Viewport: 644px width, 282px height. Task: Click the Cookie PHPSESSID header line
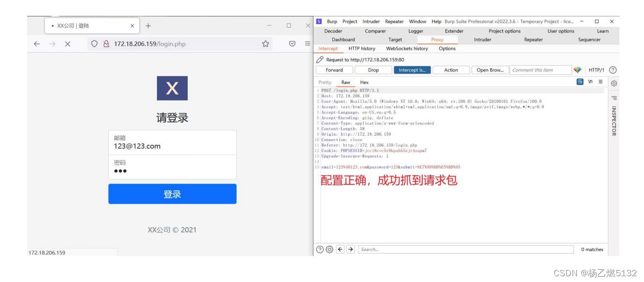coord(375,151)
